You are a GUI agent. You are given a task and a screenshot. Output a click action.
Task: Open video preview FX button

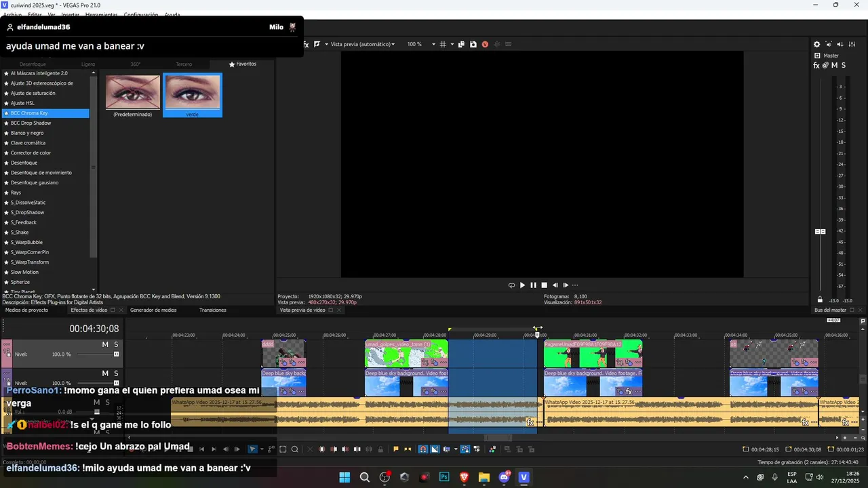tap(306, 44)
